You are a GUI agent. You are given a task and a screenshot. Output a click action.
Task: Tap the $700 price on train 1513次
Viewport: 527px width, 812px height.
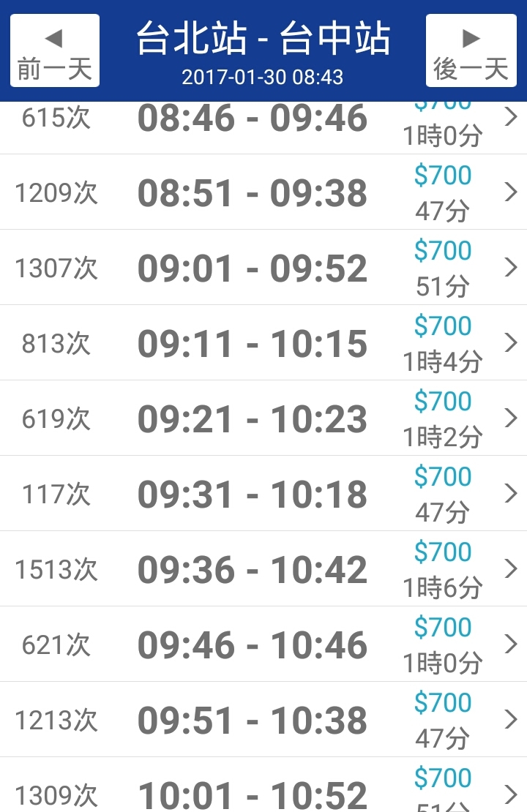point(443,552)
